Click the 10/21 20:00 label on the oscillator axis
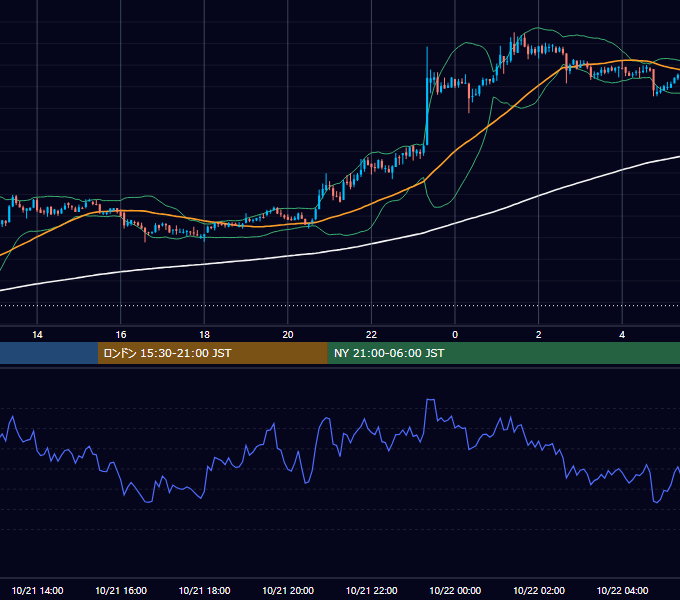Image resolution: width=680 pixels, height=600 pixels. click(x=288, y=590)
